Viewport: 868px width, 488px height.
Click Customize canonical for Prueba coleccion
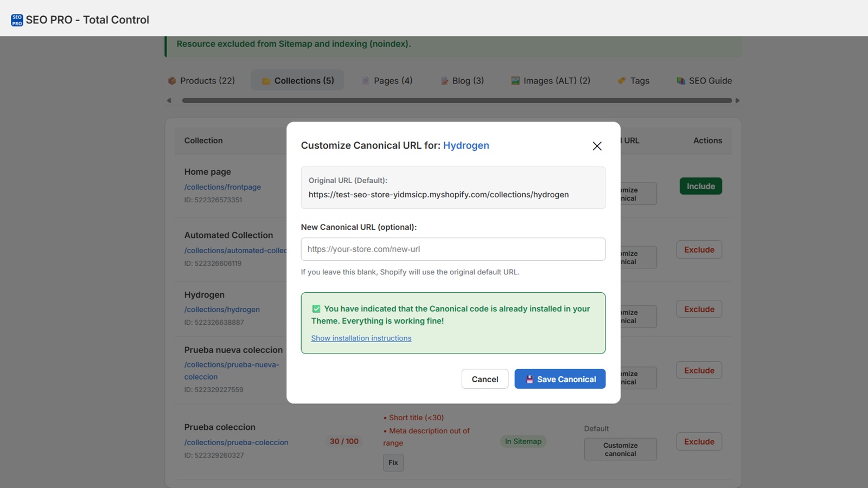(x=621, y=450)
